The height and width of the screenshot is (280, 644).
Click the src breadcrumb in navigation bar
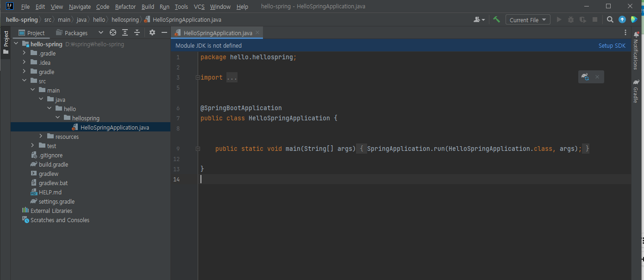(x=48, y=20)
